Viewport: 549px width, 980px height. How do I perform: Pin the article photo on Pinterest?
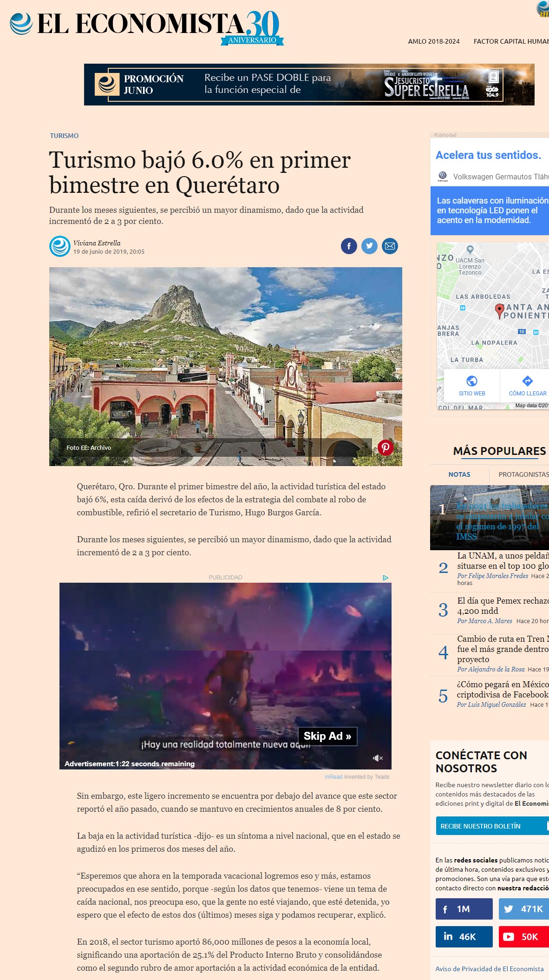(386, 447)
